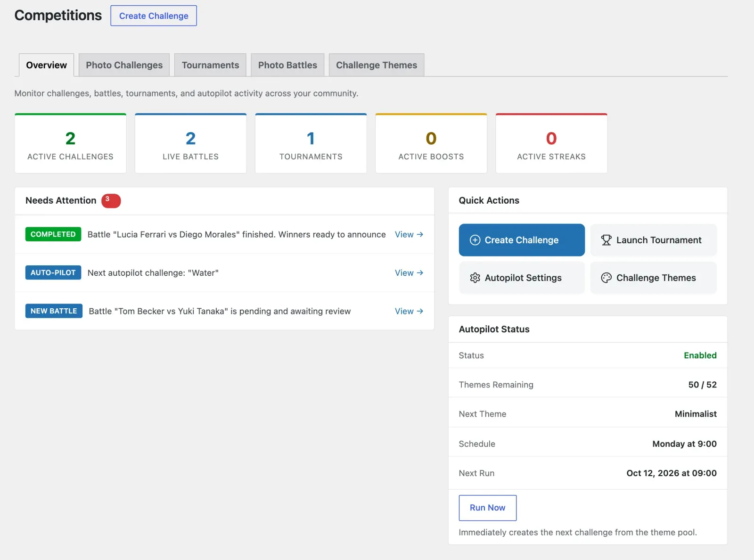Click the trophy icon beside Launch Tournament
The height and width of the screenshot is (560, 754).
[x=606, y=240]
